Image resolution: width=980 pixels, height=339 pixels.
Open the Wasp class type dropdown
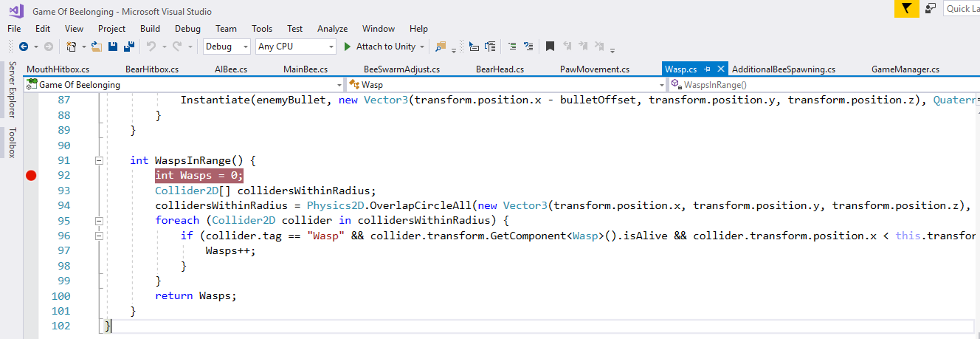coord(505,85)
